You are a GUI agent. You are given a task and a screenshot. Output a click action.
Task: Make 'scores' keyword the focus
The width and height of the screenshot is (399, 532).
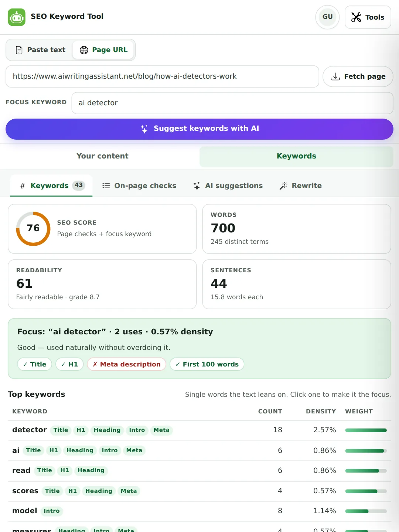click(25, 491)
